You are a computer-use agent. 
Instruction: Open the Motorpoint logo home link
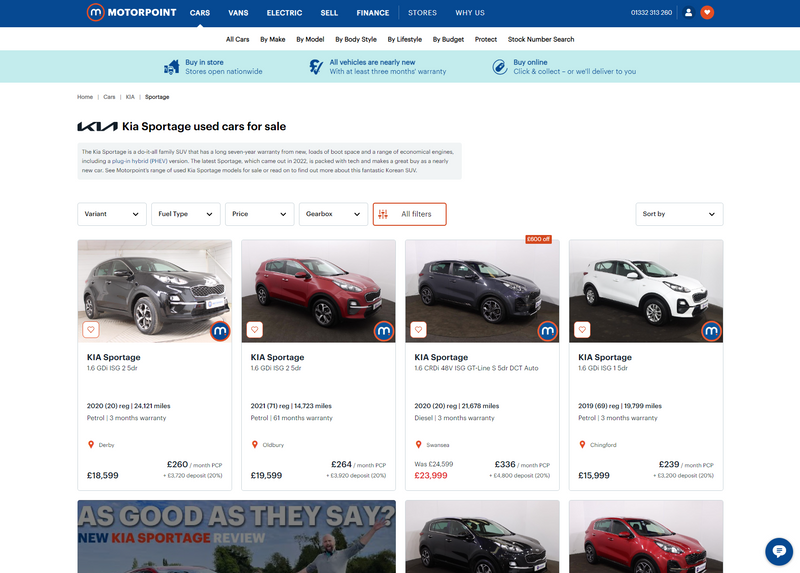[132, 12]
